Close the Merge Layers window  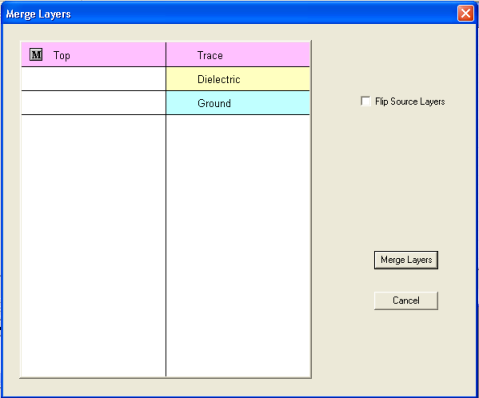(x=465, y=14)
